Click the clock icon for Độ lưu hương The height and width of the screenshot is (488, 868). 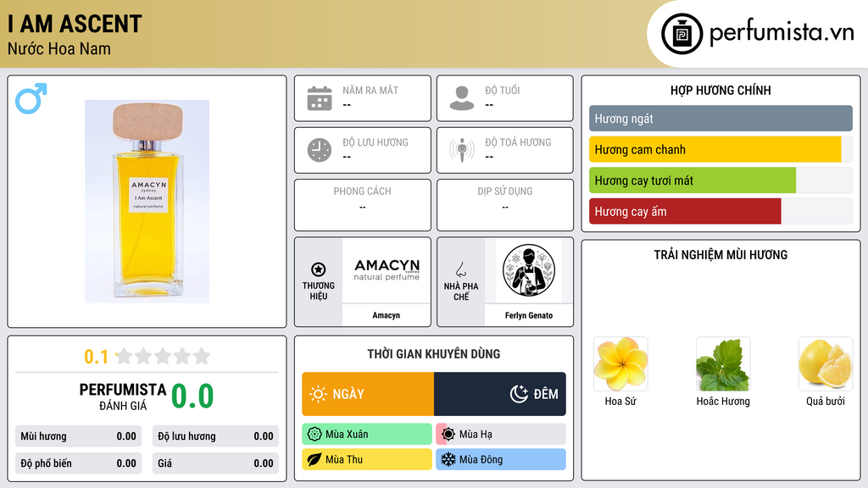coord(320,150)
